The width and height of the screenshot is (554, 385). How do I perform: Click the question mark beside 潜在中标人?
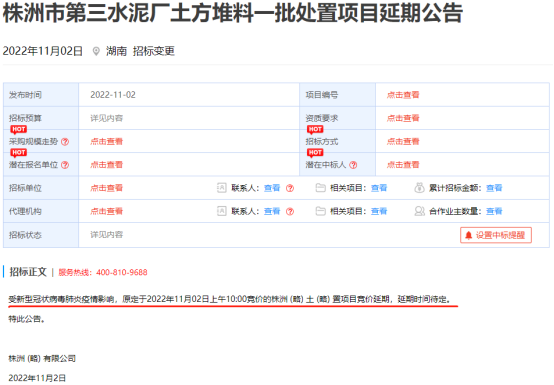(353, 165)
